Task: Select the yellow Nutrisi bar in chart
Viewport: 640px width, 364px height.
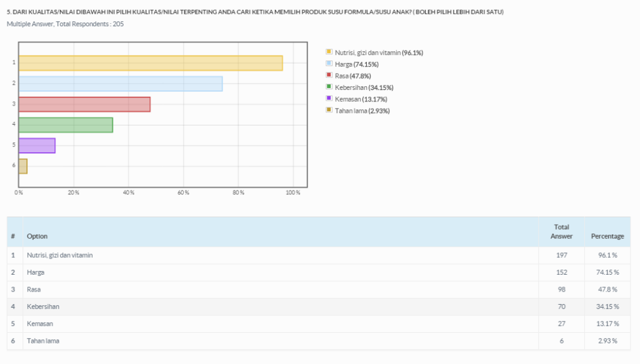Action: [x=151, y=63]
